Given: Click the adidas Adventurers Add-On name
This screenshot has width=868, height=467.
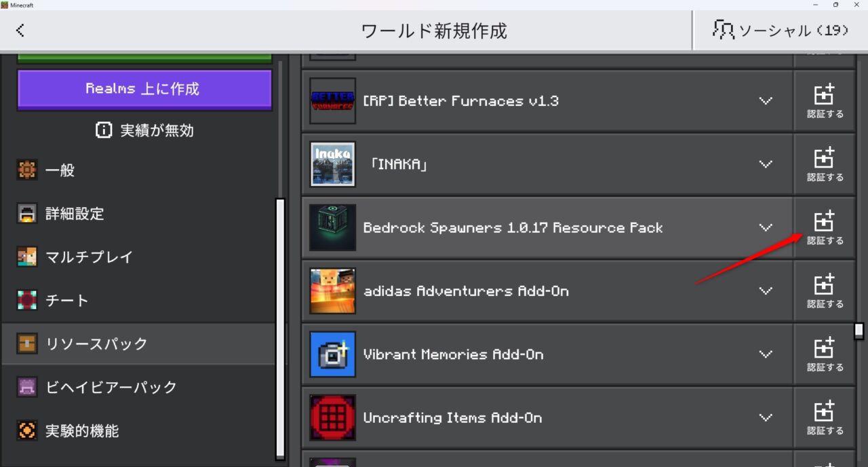Looking at the screenshot, I should pos(466,291).
